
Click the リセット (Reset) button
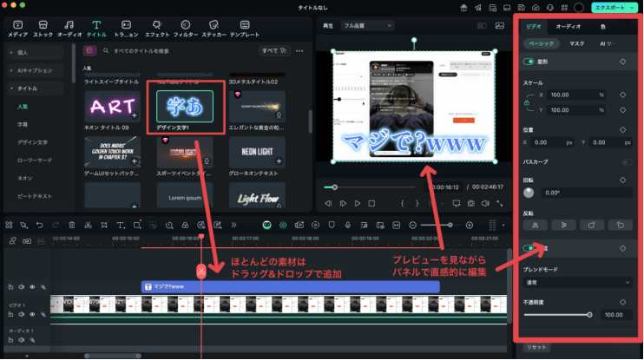(x=537, y=346)
